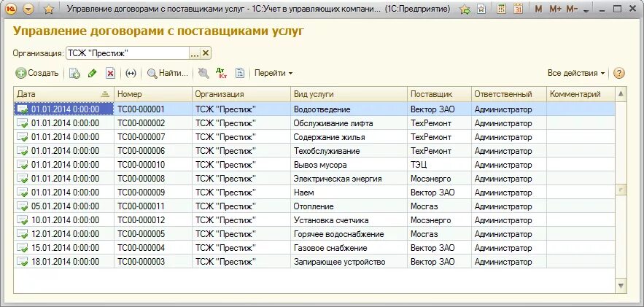Click the Поставщик column header

(439, 94)
